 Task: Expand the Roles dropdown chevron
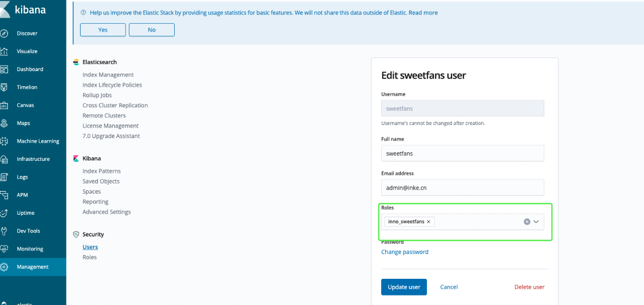click(536, 222)
